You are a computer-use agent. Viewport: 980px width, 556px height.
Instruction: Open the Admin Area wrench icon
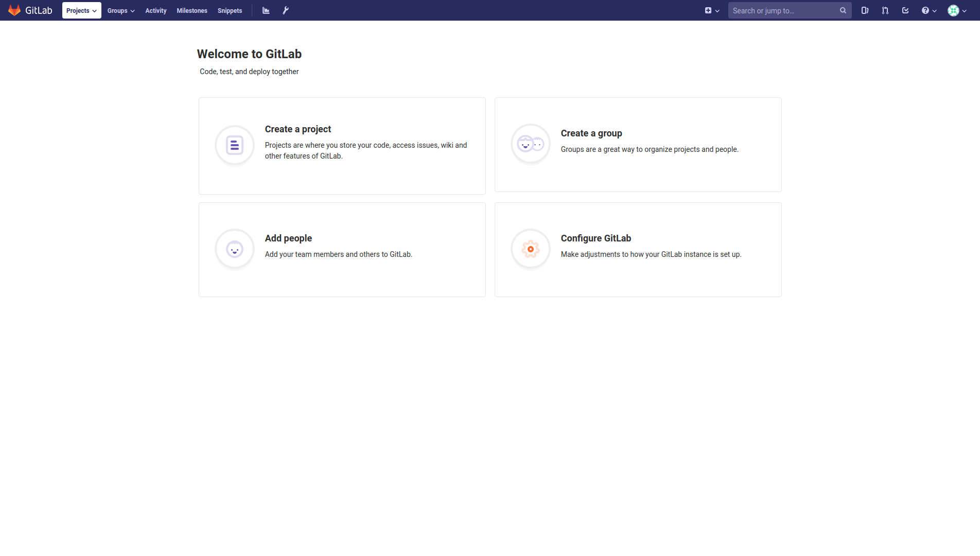tap(286, 10)
